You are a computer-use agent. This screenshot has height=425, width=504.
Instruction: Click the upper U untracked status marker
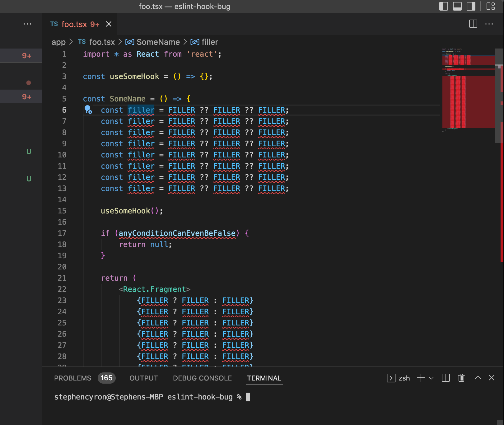pyautogui.click(x=29, y=151)
